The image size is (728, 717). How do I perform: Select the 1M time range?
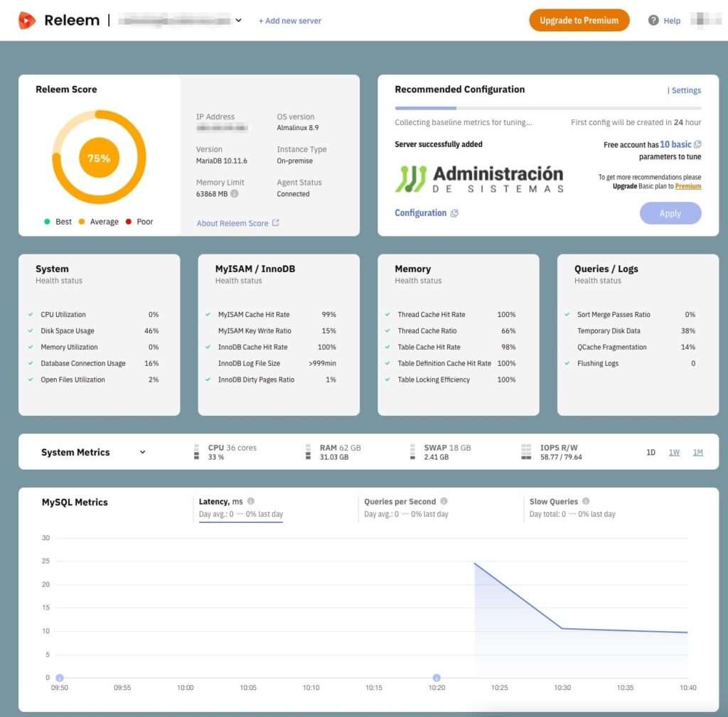click(x=697, y=452)
